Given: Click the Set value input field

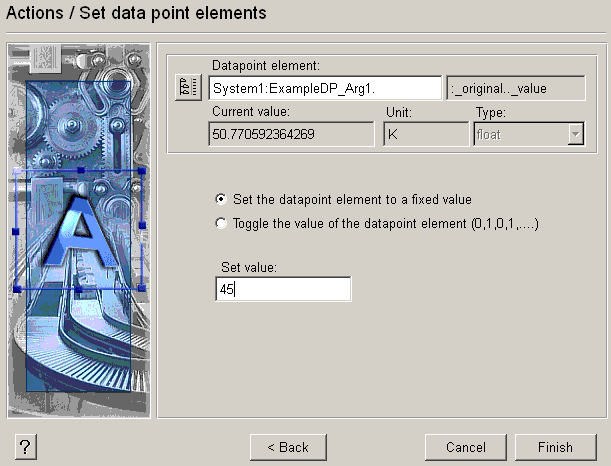Looking at the screenshot, I should (x=283, y=290).
